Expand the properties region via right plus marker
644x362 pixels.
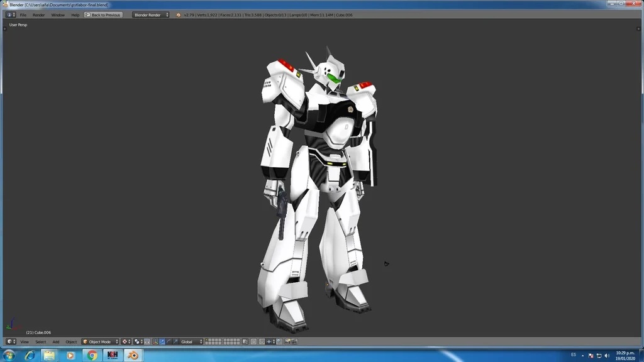coord(638,29)
